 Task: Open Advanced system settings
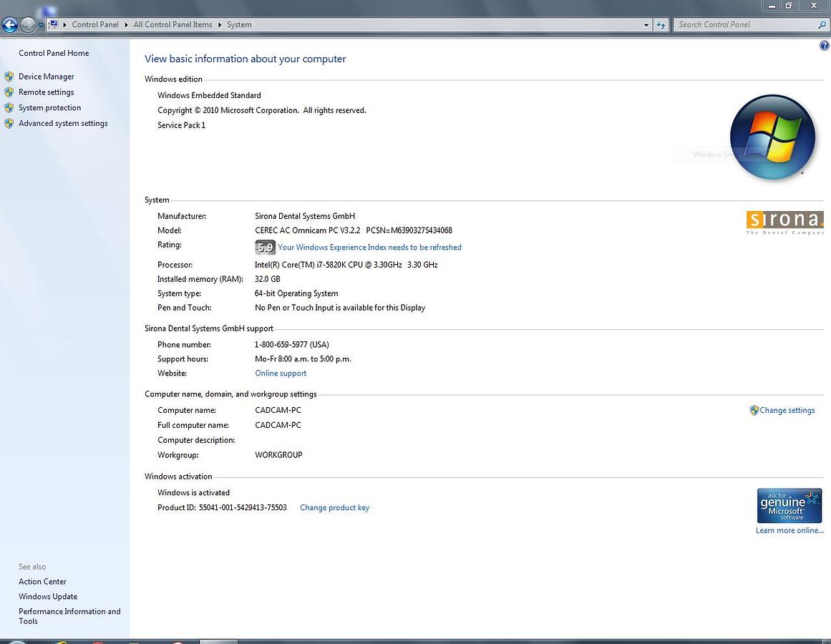tap(63, 124)
